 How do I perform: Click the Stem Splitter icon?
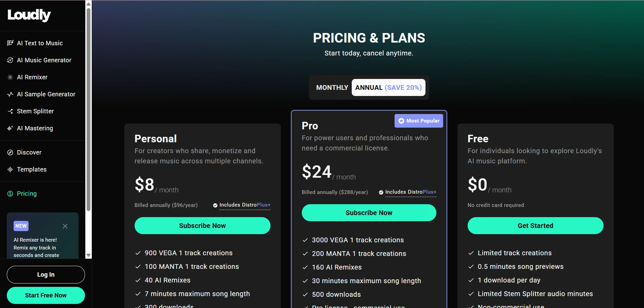tap(10, 111)
